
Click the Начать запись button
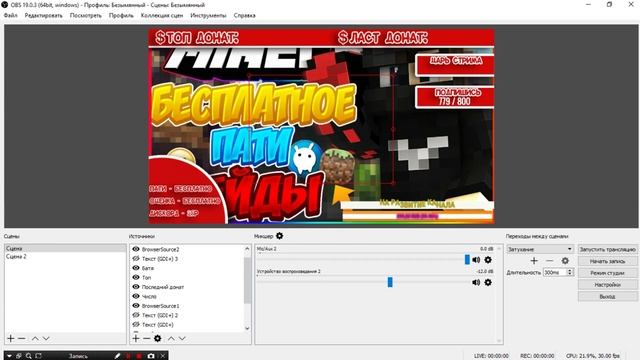coord(607,261)
